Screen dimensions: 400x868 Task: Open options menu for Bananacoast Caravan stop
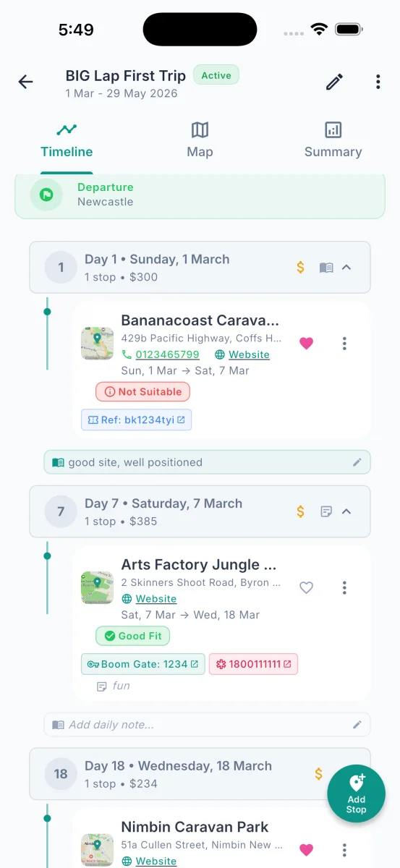(x=344, y=344)
